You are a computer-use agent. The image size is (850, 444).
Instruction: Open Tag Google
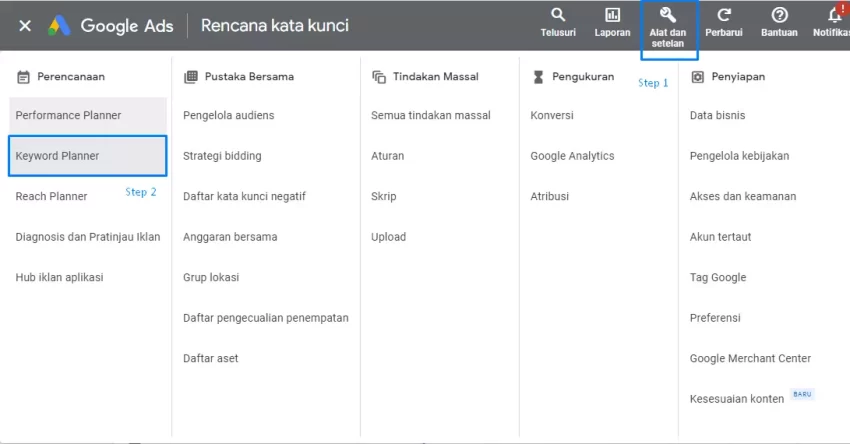click(x=718, y=278)
